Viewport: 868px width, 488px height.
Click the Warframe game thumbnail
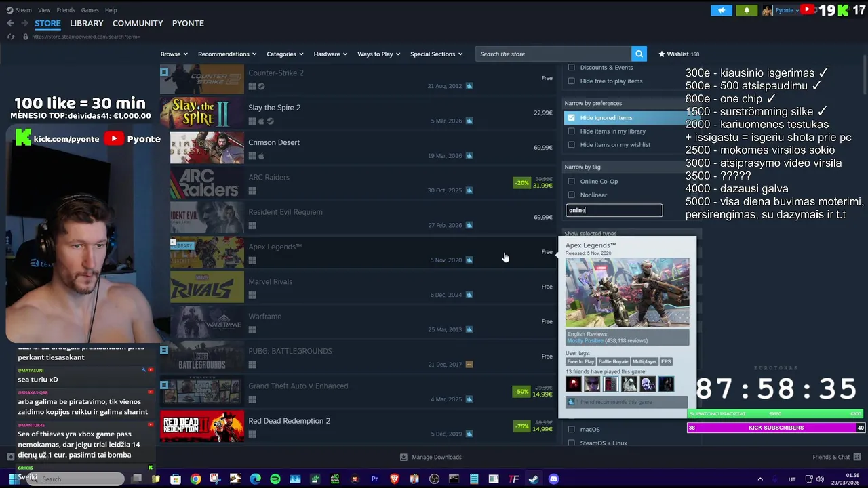207,321
